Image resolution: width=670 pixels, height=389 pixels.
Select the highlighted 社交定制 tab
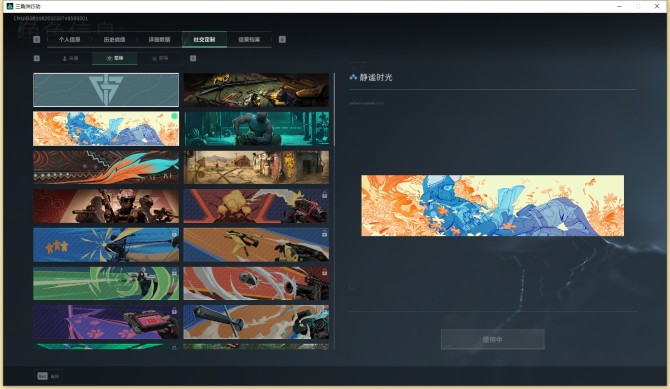[204, 39]
